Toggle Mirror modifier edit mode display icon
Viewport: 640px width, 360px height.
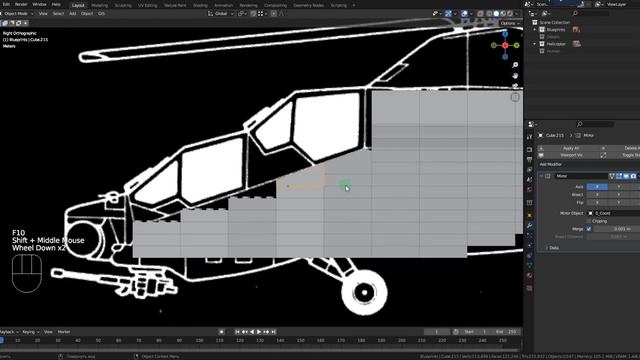(x=619, y=176)
